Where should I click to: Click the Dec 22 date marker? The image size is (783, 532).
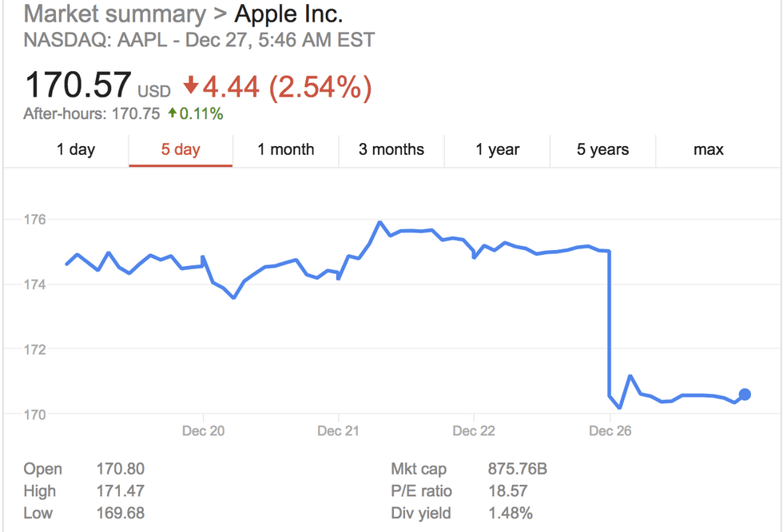pos(474,431)
